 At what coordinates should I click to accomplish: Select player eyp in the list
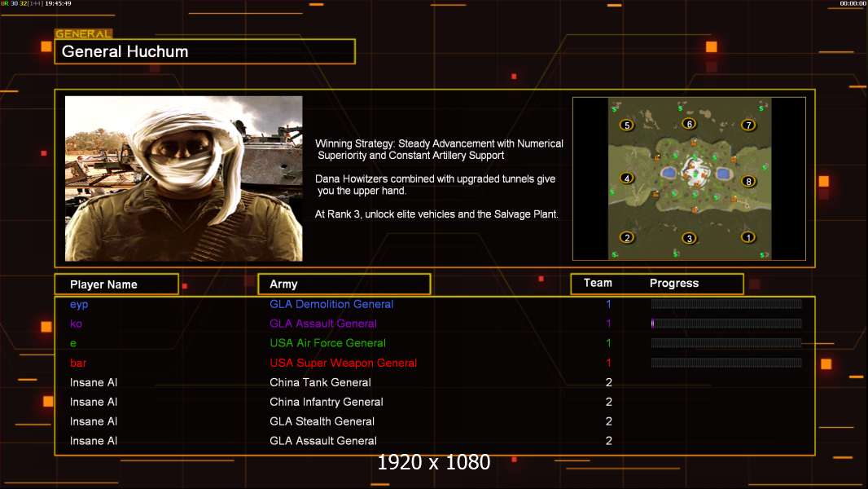[x=79, y=304]
